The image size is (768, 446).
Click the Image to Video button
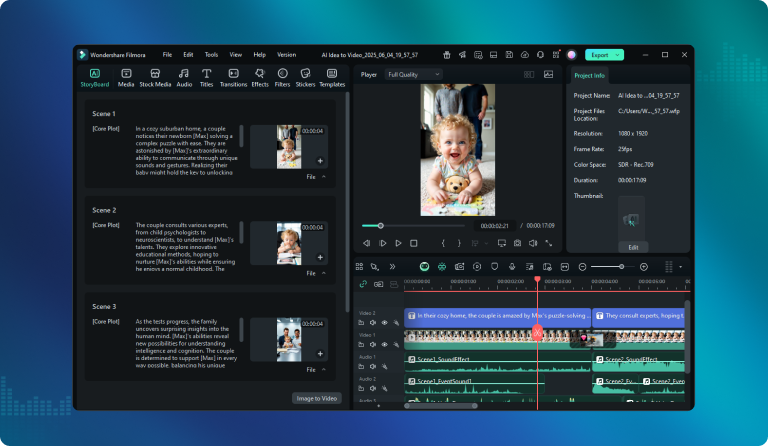pyautogui.click(x=317, y=399)
